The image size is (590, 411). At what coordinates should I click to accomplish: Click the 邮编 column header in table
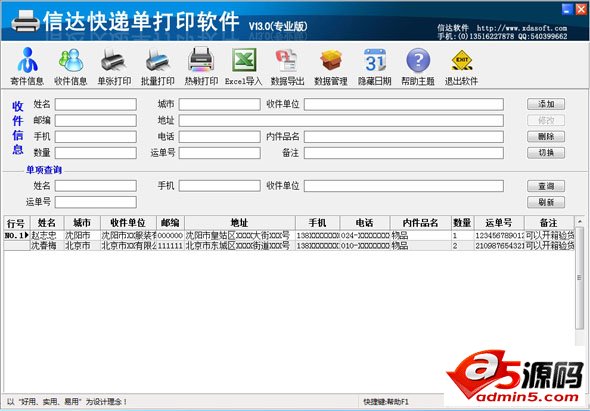[x=170, y=223]
